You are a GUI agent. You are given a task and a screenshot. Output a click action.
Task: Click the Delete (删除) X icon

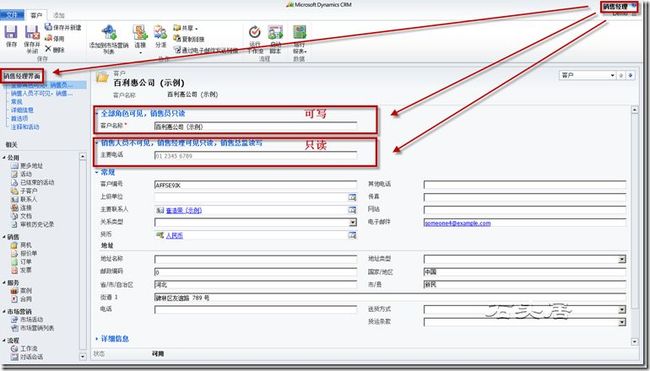(49, 49)
